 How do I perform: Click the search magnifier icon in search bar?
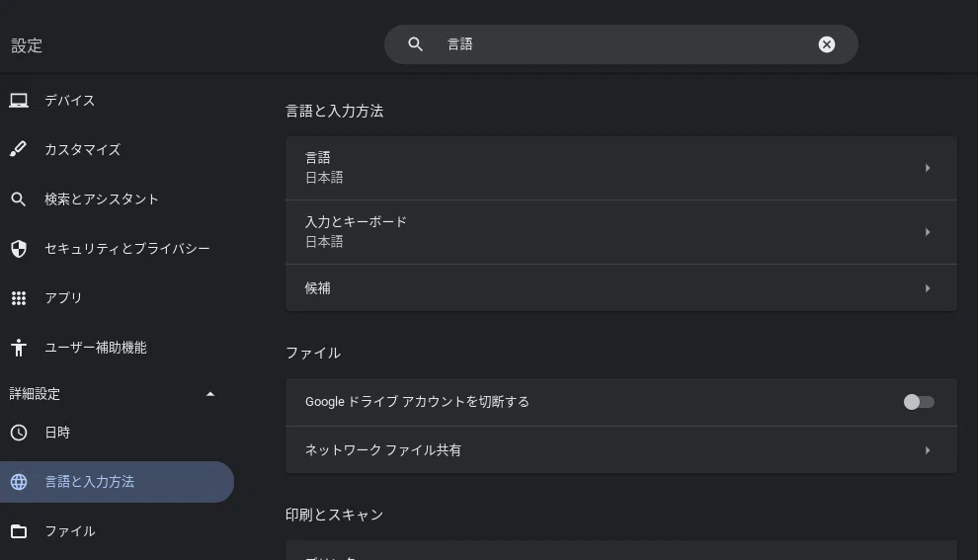415,44
